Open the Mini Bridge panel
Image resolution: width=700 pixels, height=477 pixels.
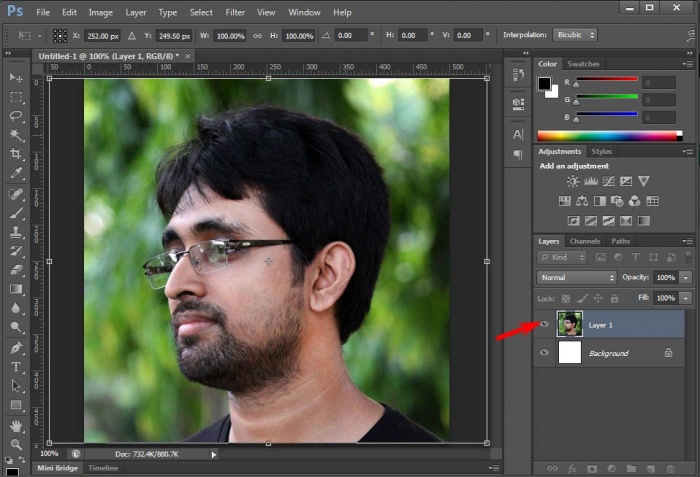click(58, 468)
